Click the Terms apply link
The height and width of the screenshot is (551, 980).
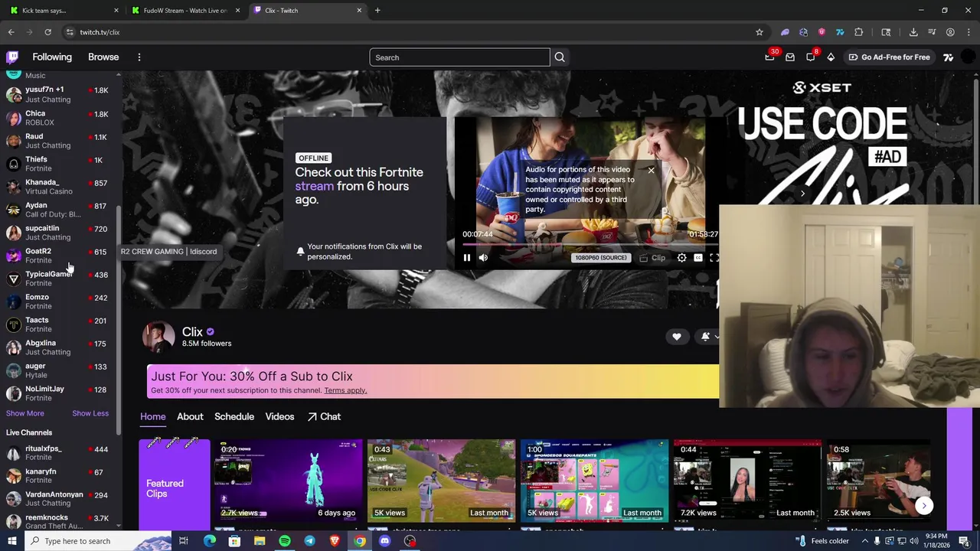345,390
